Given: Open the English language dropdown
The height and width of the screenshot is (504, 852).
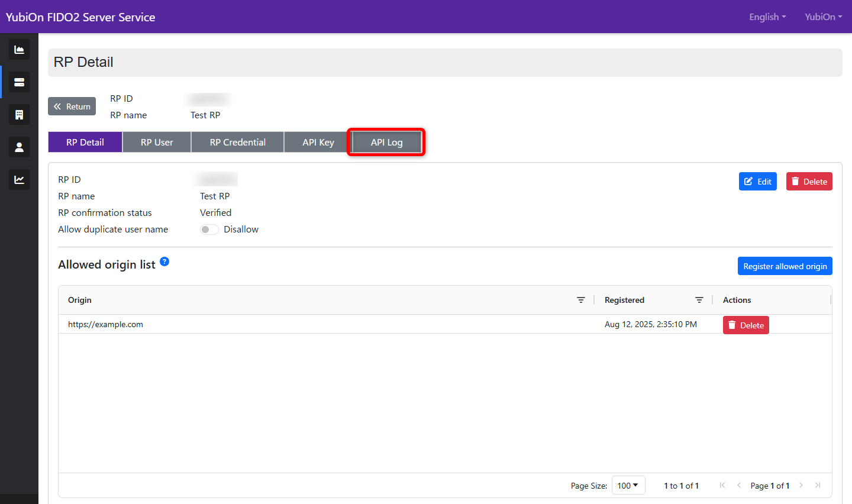Looking at the screenshot, I should point(767,17).
